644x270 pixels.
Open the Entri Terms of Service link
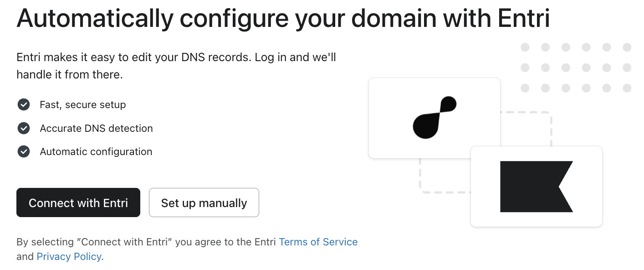coord(318,242)
